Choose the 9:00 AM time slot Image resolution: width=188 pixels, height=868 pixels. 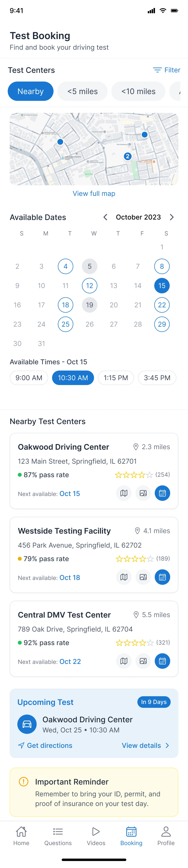pyautogui.click(x=29, y=378)
